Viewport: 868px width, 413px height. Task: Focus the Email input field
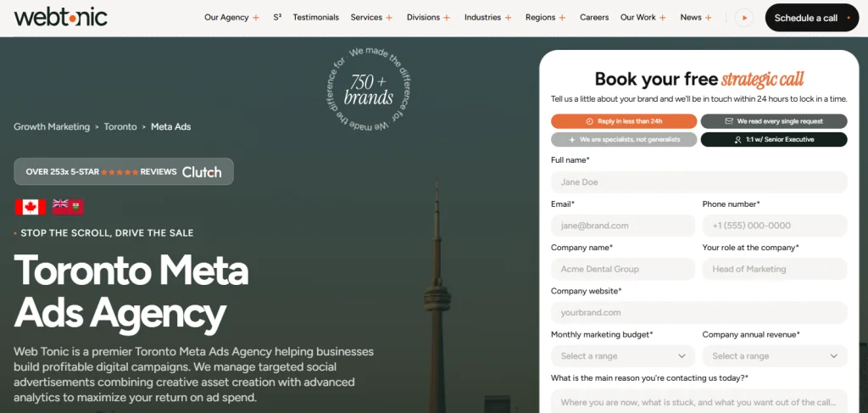coord(623,226)
